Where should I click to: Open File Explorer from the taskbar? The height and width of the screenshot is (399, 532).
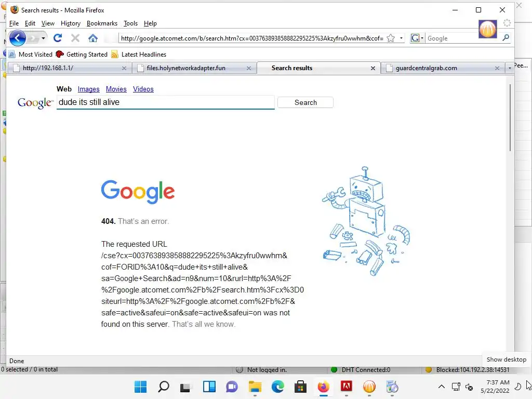(255, 387)
